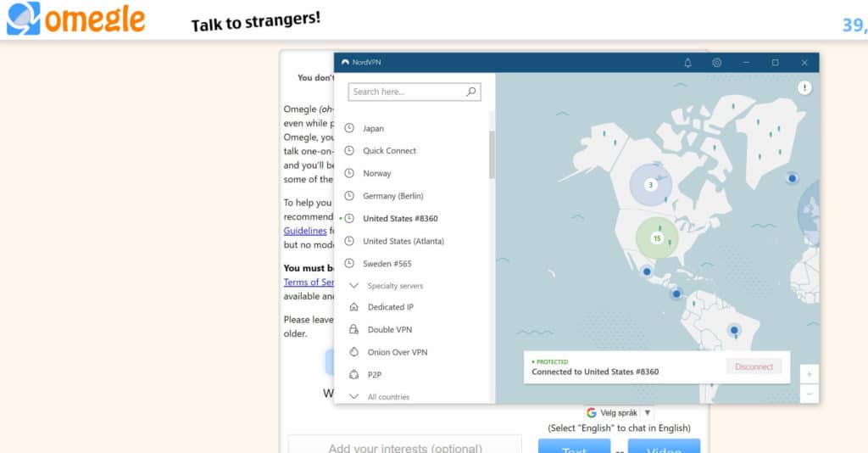Screen dimensions: 868x453
Task: Start a Text chat on Omegle
Action: coord(574,446)
